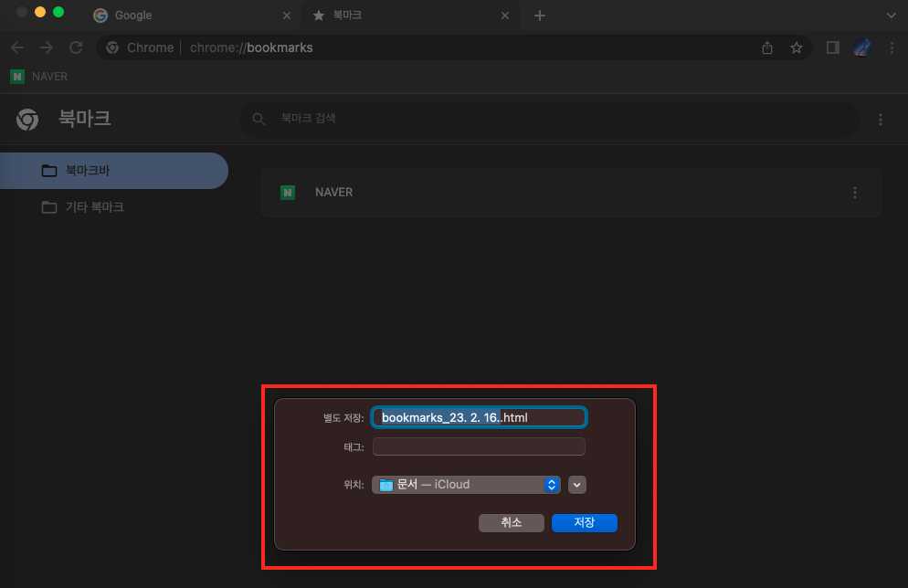Screen dimensions: 908x588
Task: Click the magnifier icon in bookmark search
Action: click(x=259, y=120)
